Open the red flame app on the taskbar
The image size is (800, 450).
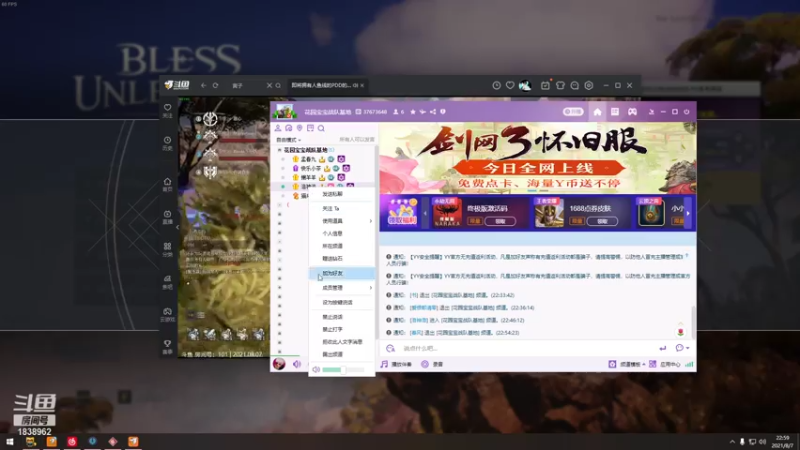click(72, 442)
